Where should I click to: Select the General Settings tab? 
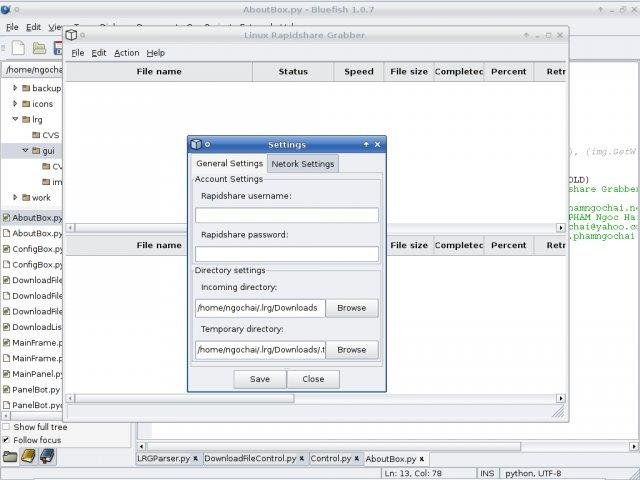tap(229, 163)
